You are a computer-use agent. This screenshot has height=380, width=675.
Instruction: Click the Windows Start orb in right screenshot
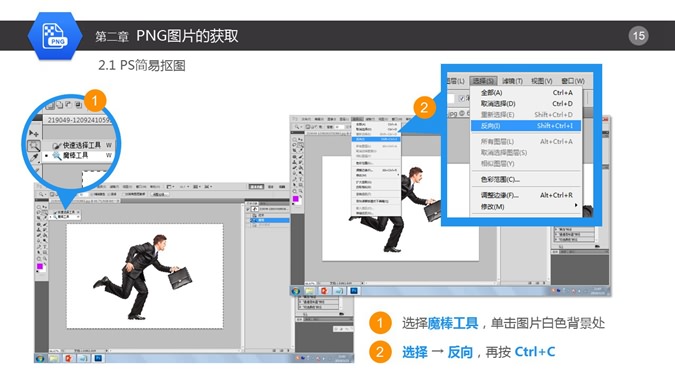pyautogui.click(x=296, y=291)
